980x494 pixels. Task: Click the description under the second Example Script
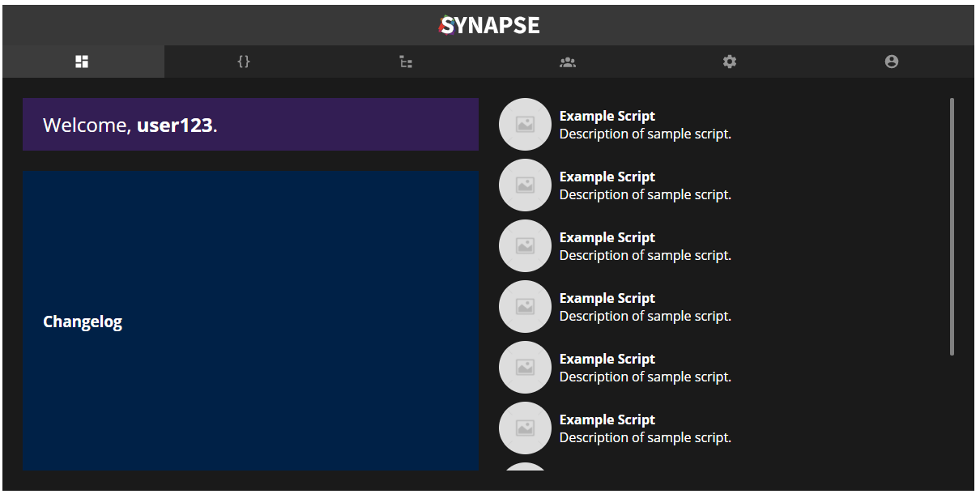click(x=645, y=195)
